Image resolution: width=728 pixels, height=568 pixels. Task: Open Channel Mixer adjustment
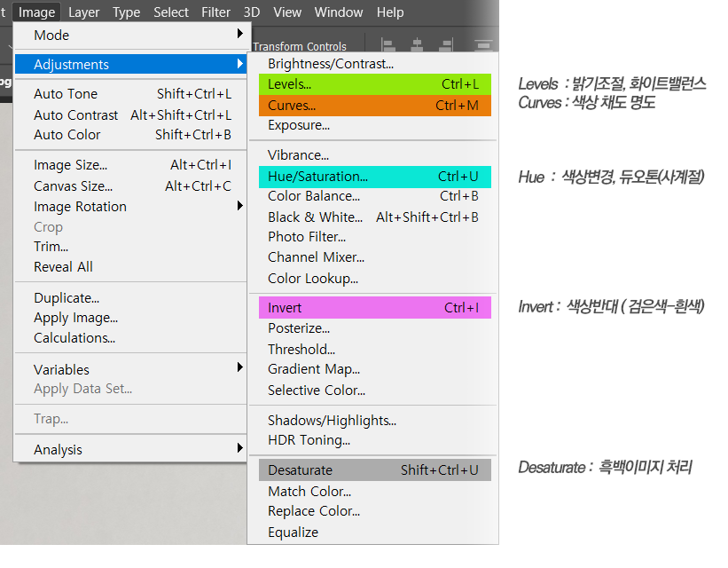[375, 257]
